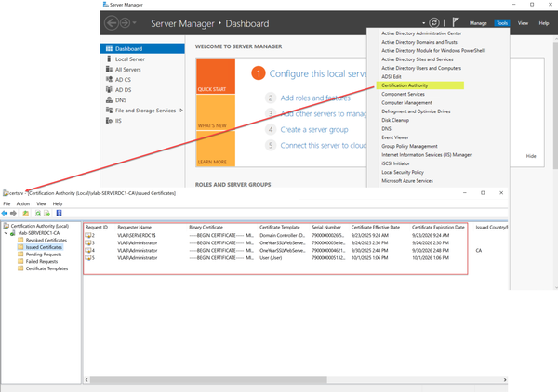Open navigation history dropdown beside forward arrow
The width and height of the screenshot is (558, 392).
[x=135, y=23]
